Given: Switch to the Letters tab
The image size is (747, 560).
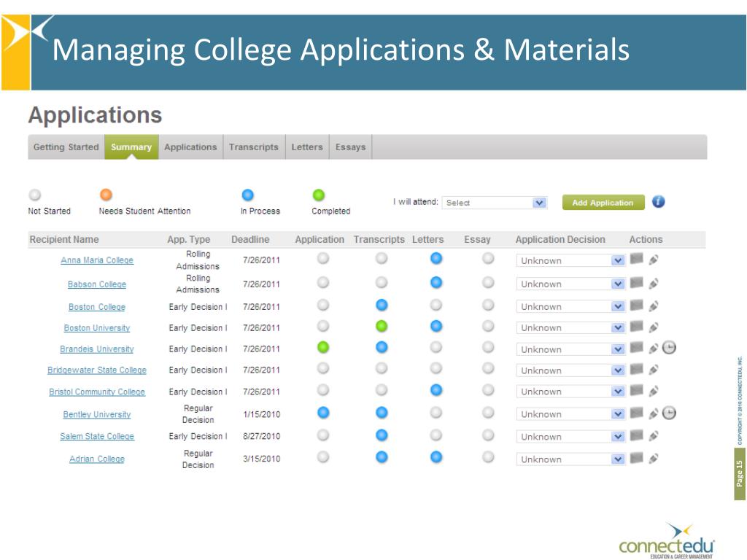Looking at the screenshot, I should click(307, 147).
